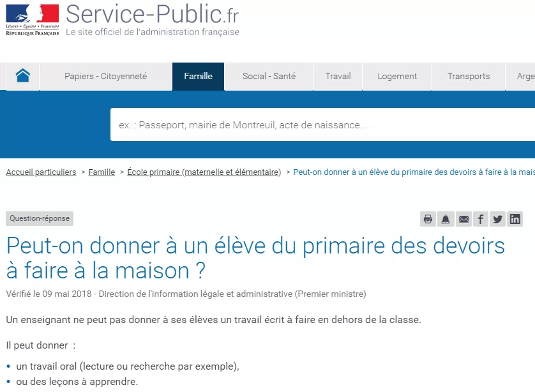Open the Social - Santé tab
535x392 pixels.
click(269, 76)
